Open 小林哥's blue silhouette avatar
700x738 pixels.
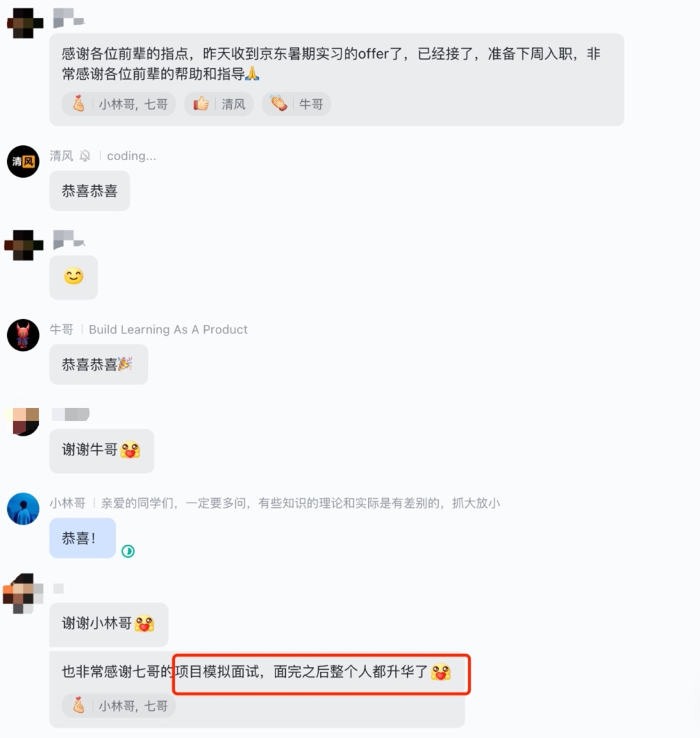tap(23, 509)
